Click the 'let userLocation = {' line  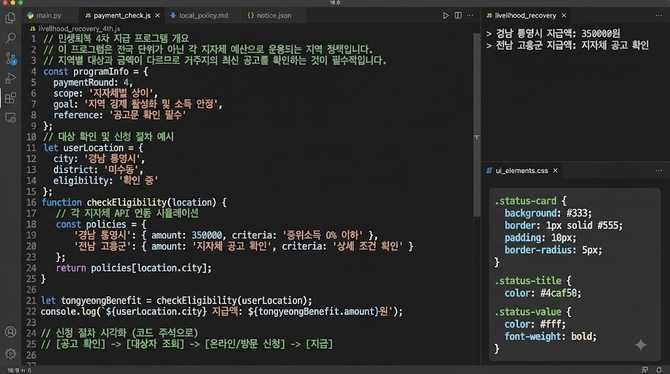93,148
